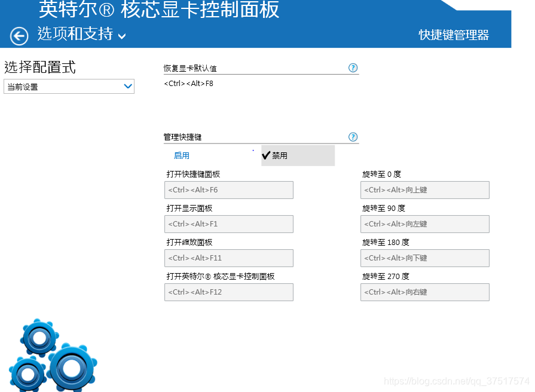This screenshot has height=392, width=535.
Task: Click the 打开显示面板 label
Action: (x=189, y=209)
